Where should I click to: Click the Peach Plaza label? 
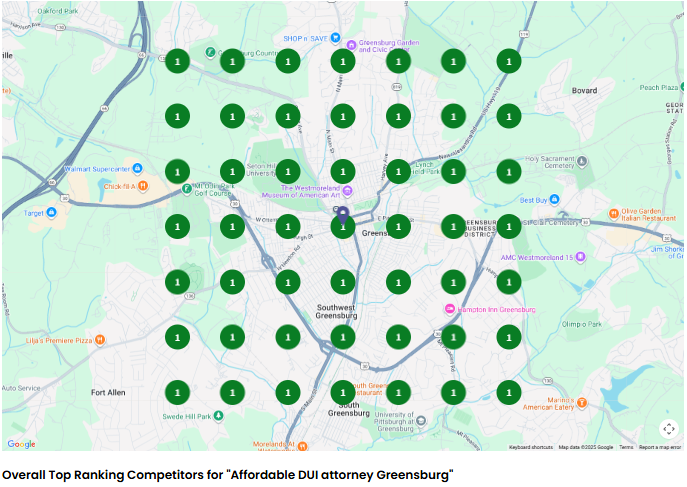tap(659, 88)
